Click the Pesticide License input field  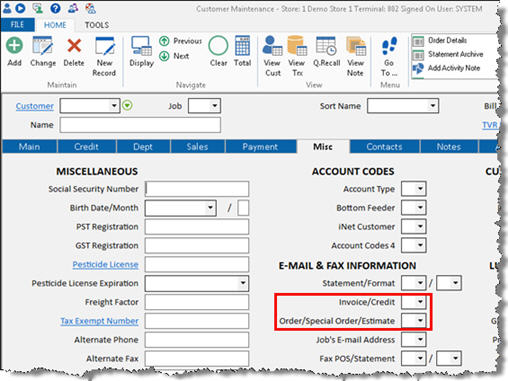pos(197,264)
